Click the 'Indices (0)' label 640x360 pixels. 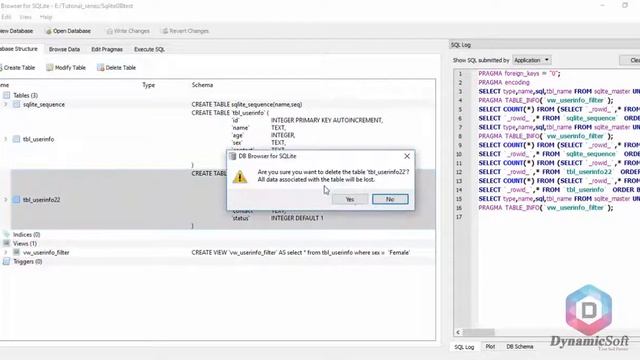point(27,235)
